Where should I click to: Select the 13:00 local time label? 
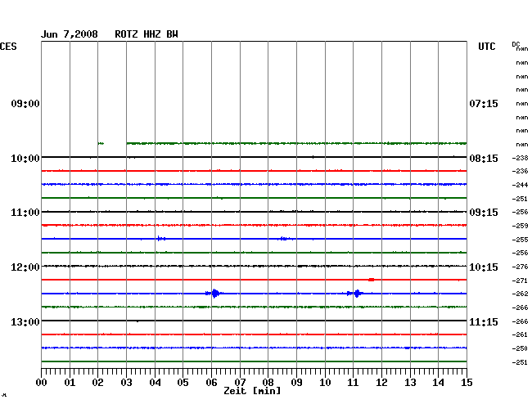[x=25, y=321]
